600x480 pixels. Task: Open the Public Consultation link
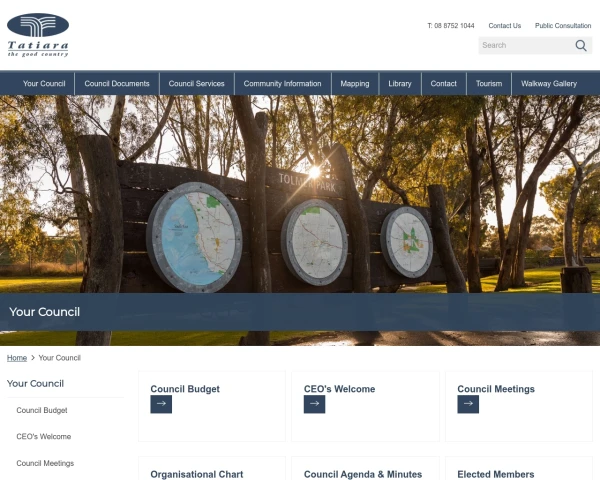563,26
